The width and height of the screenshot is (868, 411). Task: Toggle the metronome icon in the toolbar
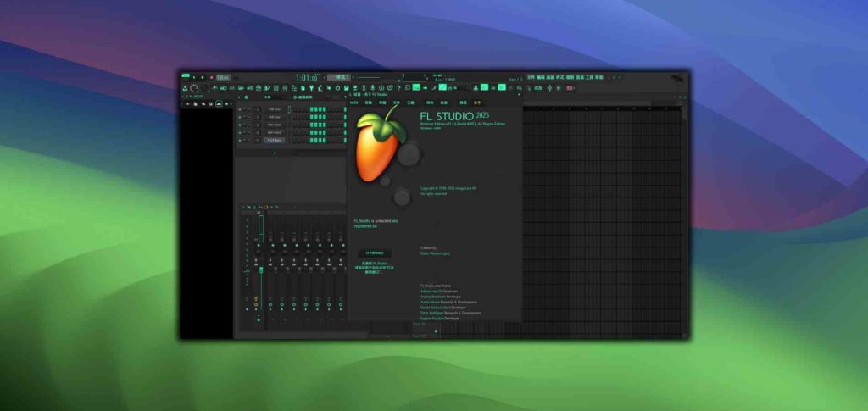214,88
